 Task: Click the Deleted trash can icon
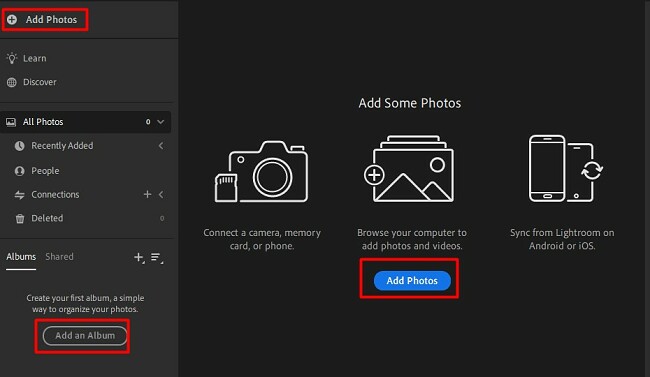19,218
